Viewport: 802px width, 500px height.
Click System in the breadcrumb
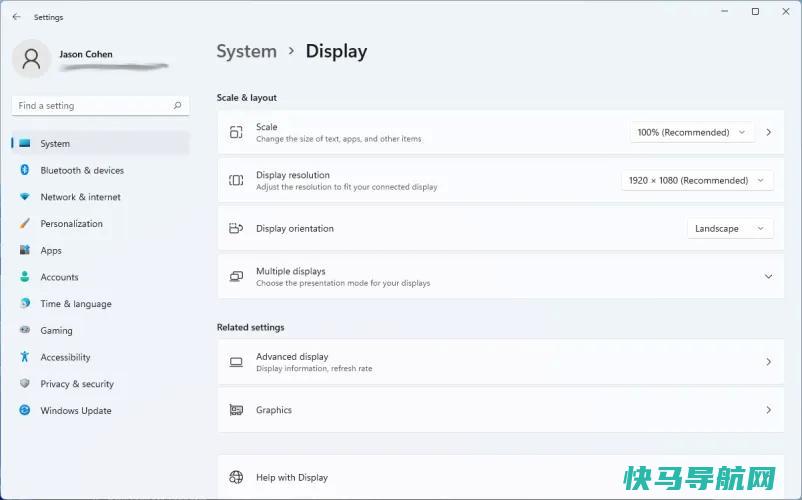247,51
